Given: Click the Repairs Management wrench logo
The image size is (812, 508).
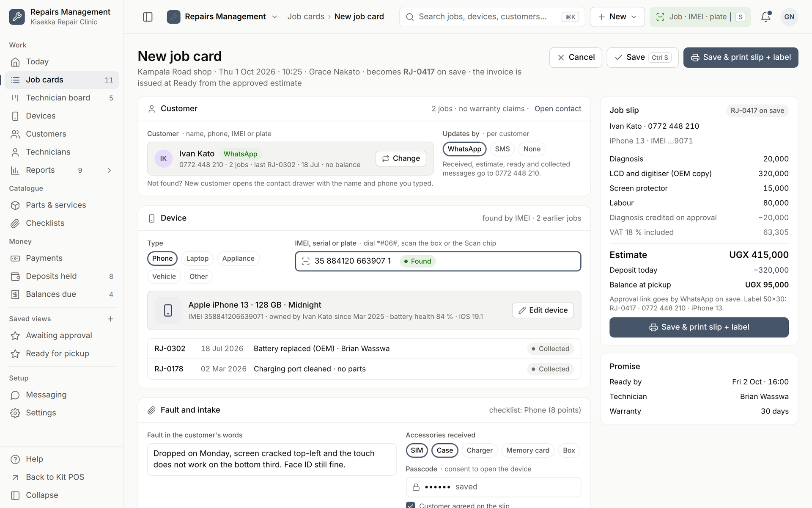Looking at the screenshot, I should tap(17, 17).
